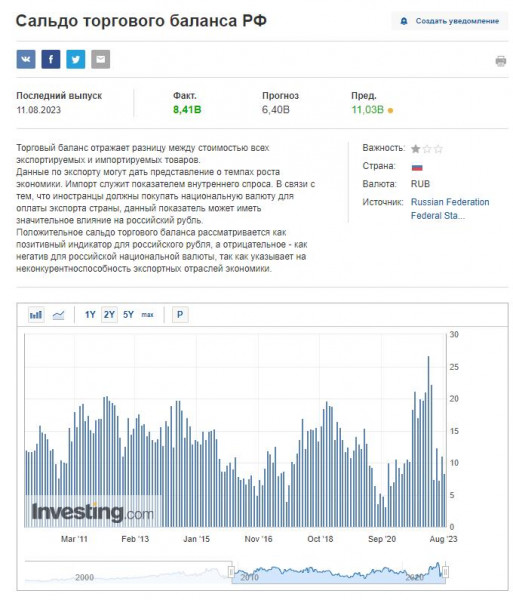This screenshot has height=600, width=513.
Task: Show the max time range
Action: [148, 315]
